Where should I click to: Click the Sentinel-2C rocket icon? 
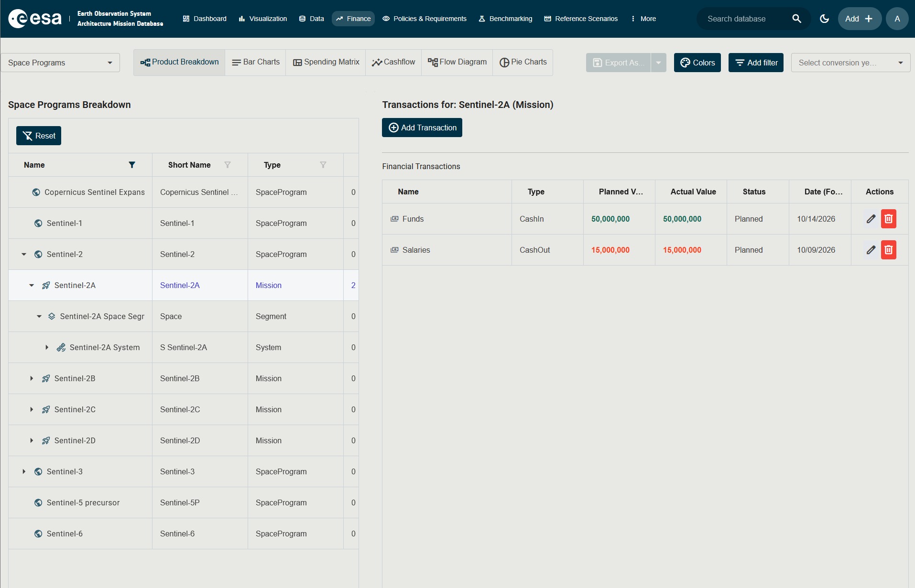point(46,409)
